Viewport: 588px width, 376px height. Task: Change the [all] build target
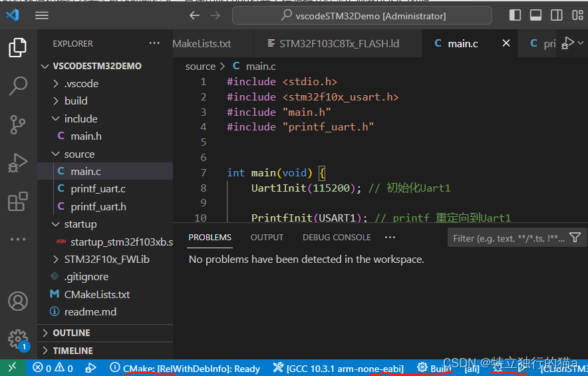[x=472, y=369]
